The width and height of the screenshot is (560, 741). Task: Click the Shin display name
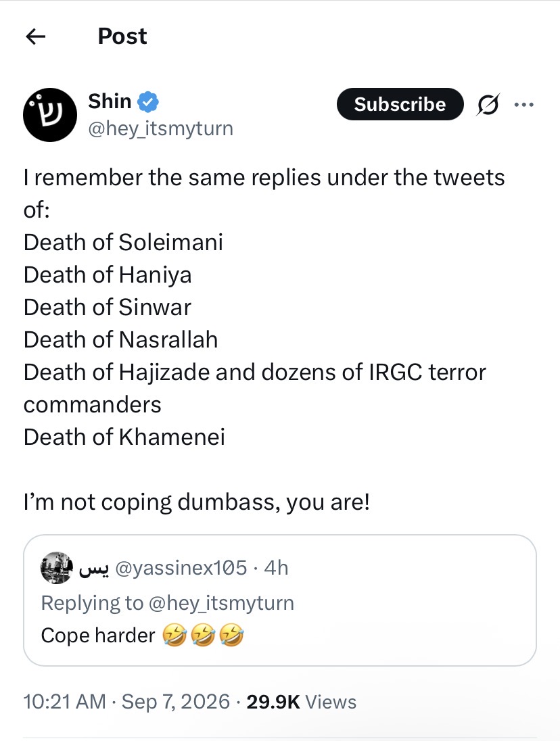pos(110,101)
